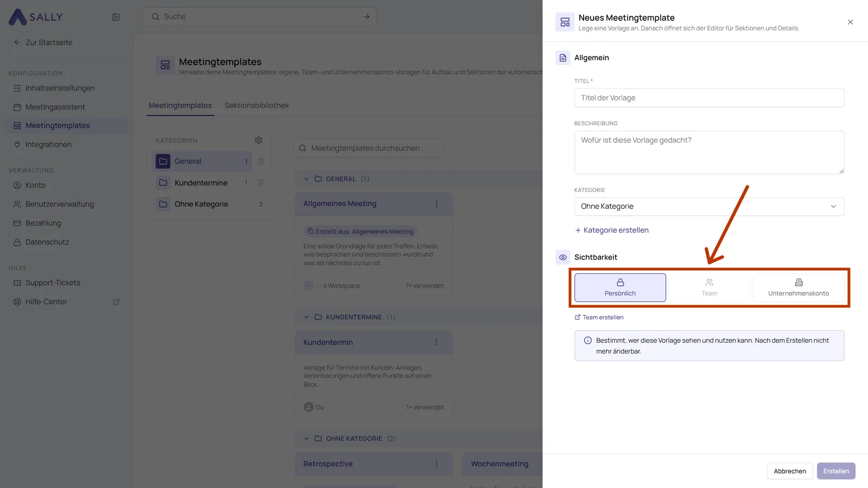Click Erstellen button
The width and height of the screenshot is (868, 488).
tap(836, 471)
